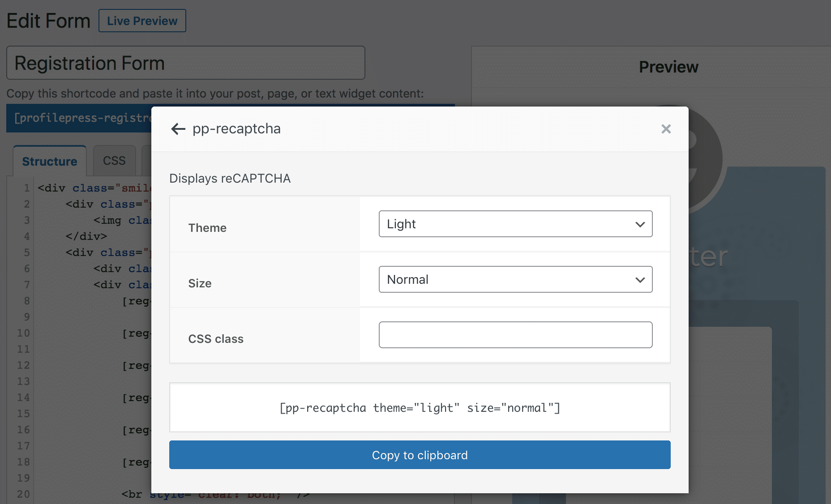Select the generated pp-recaptcha shortcode text
Viewport: 831px width, 504px height.
tap(420, 408)
